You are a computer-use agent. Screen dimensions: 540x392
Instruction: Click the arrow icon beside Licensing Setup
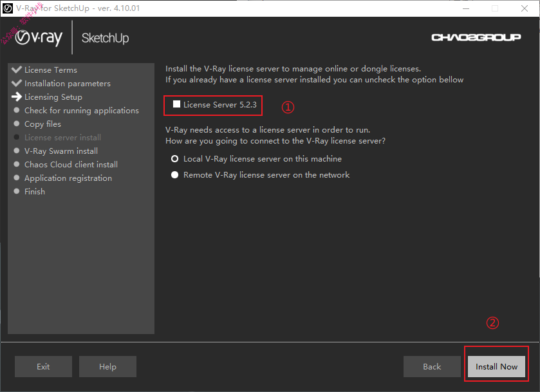click(x=17, y=97)
